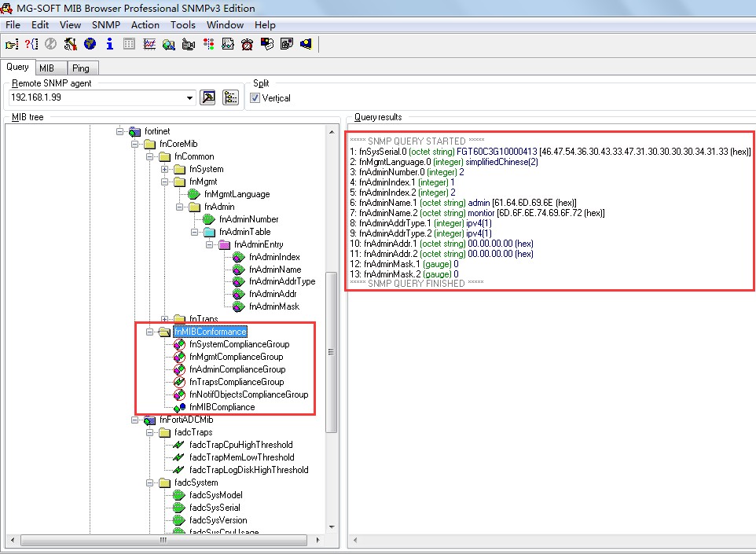Open the Window menu
756x554 pixels.
[226, 25]
